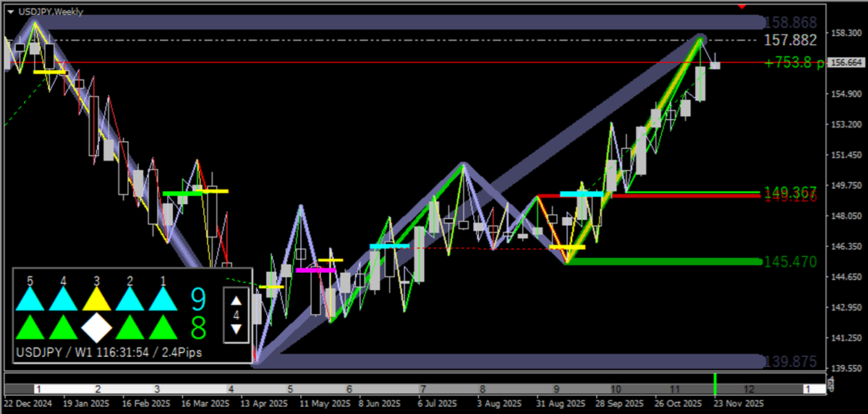Click the cyan triangle under number 1
The image size is (868, 414).
[x=163, y=300]
